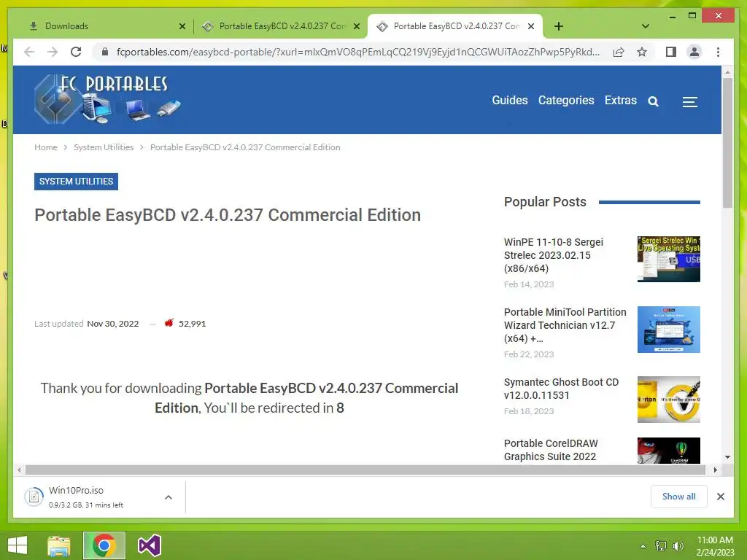The width and height of the screenshot is (747, 560).
Task: Click the SYSTEM UTILITIES category badge
Action: pyautogui.click(x=76, y=182)
